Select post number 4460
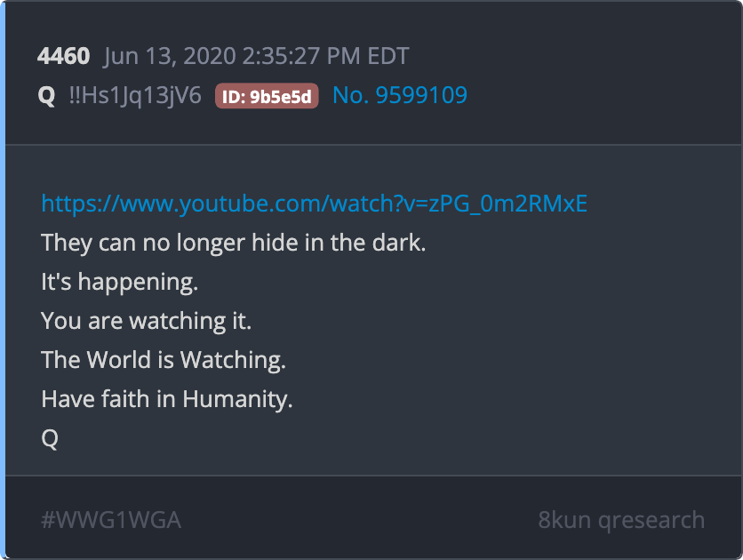 click(63, 56)
